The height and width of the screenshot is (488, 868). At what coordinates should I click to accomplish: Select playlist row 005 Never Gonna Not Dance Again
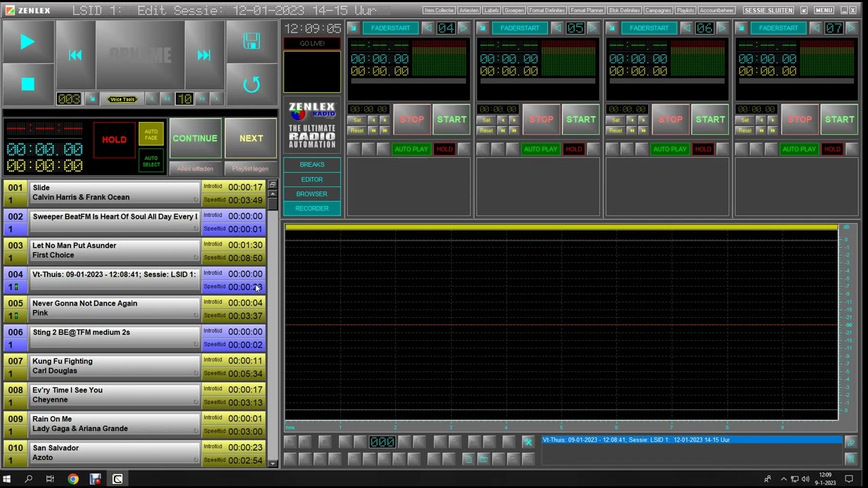tap(134, 308)
